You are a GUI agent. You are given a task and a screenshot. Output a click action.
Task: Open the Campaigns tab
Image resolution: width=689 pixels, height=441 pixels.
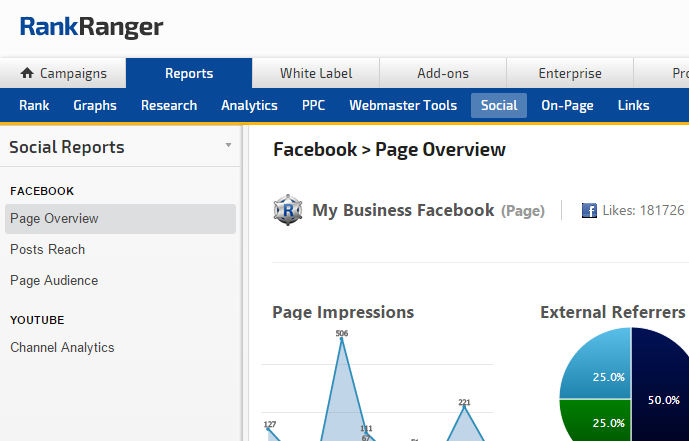(x=63, y=73)
